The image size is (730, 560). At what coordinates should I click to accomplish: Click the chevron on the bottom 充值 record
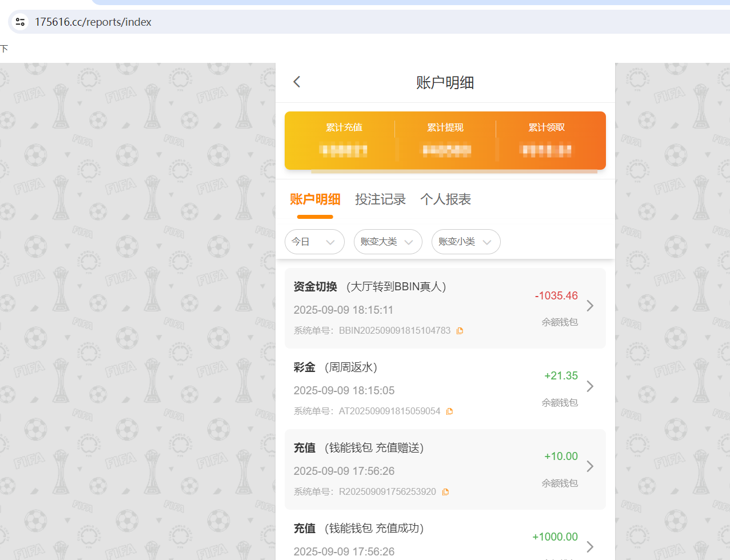click(590, 547)
